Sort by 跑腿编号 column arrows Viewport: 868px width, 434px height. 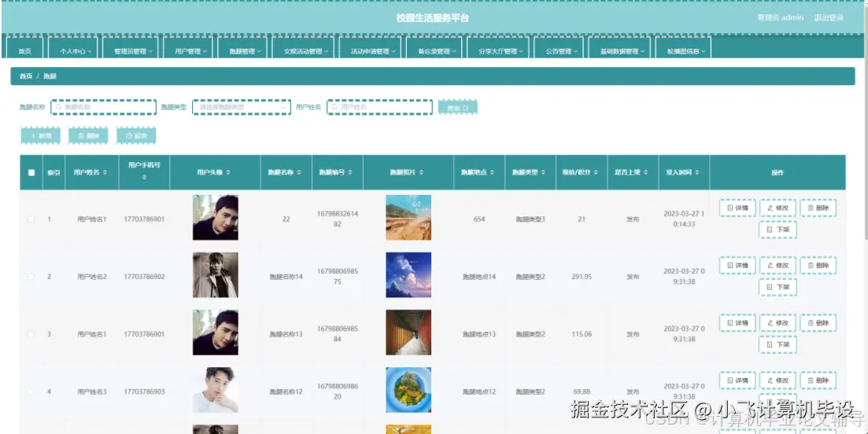click(x=350, y=172)
